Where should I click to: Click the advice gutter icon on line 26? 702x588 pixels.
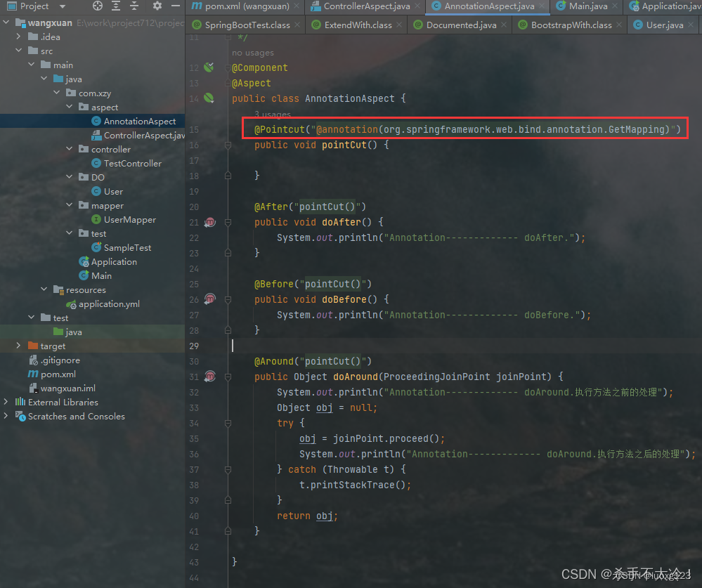pos(210,299)
